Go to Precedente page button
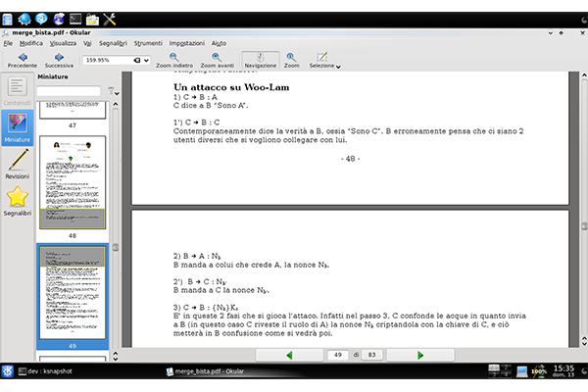This screenshot has width=588, height=392. [x=23, y=61]
